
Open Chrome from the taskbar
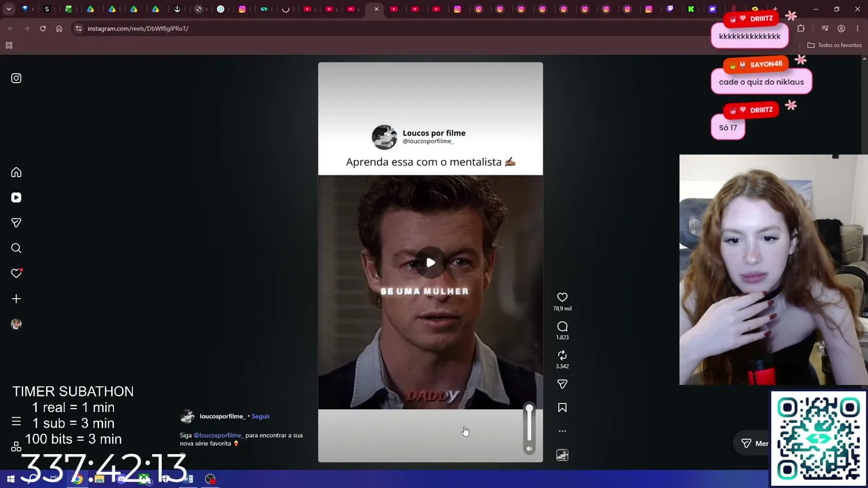point(77,479)
